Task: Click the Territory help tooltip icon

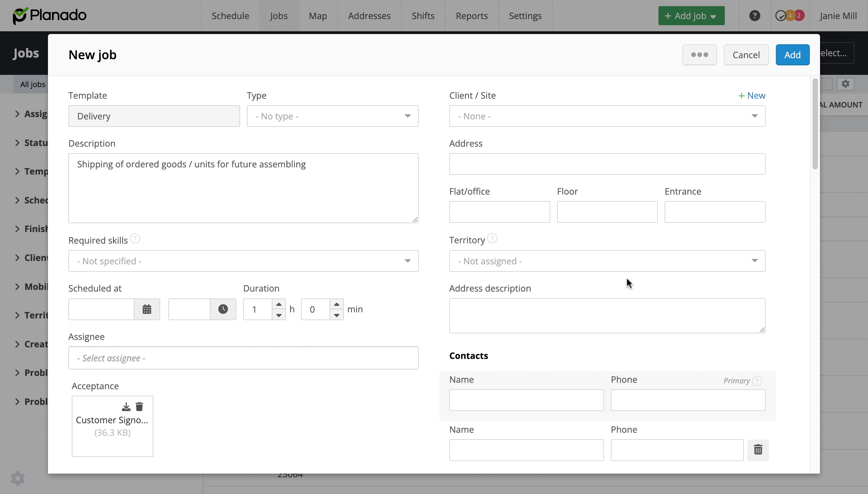Action: pos(492,238)
